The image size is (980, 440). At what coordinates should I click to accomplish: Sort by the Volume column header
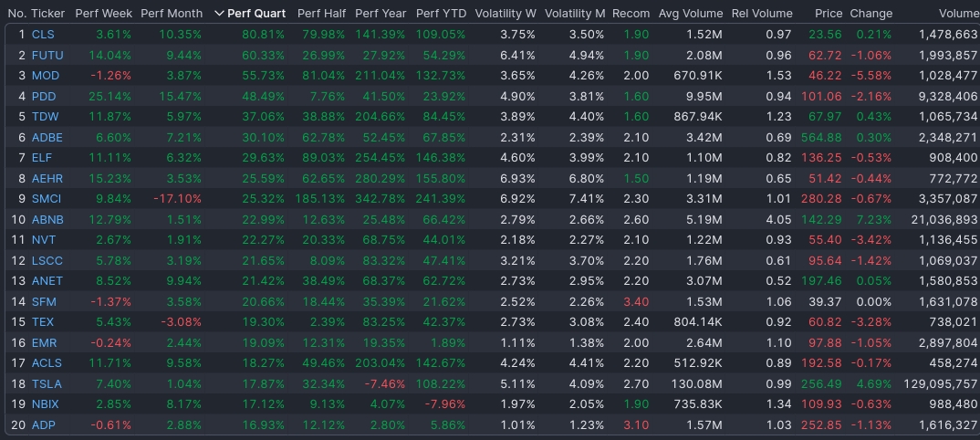pyautogui.click(x=957, y=13)
